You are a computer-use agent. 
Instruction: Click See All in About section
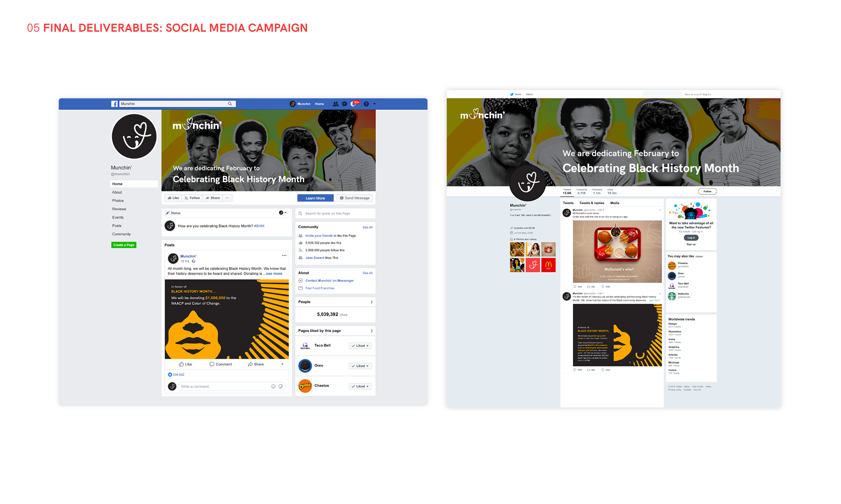click(367, 273)
